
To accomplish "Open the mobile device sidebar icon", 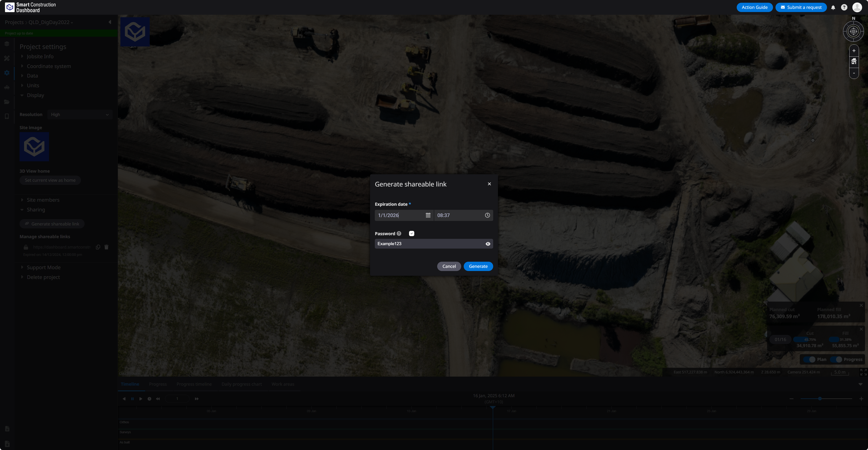I will point(7,116).
